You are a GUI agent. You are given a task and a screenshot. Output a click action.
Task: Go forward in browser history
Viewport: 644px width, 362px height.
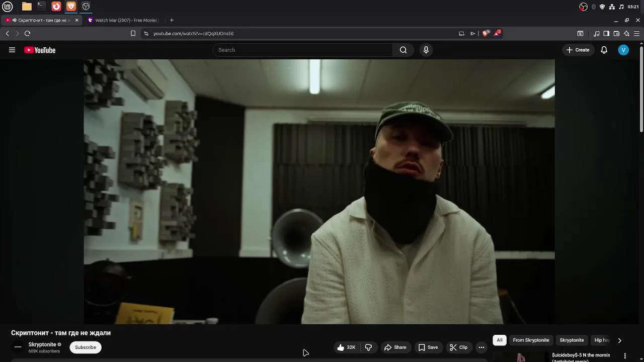17,33
